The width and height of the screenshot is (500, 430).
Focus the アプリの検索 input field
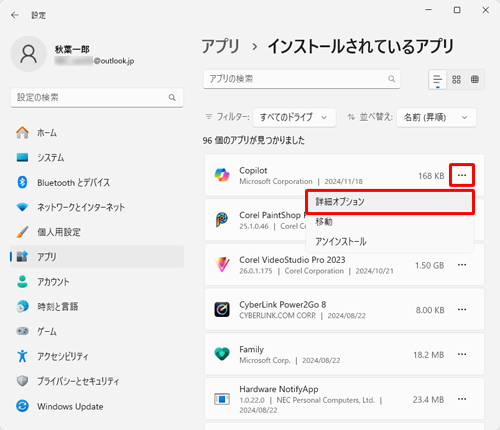click(x=302, y=79)
